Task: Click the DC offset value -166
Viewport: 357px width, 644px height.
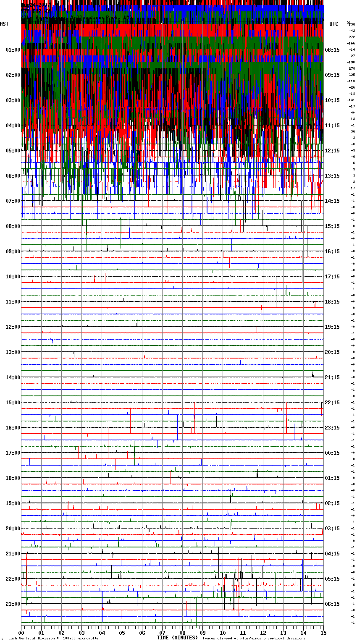Action: click(x=351, y=43)
